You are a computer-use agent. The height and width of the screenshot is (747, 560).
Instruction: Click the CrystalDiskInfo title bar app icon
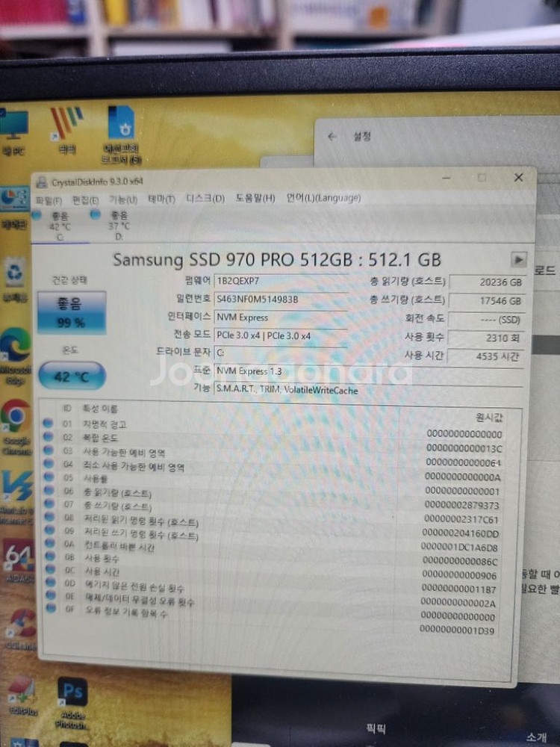click(42, 182)
